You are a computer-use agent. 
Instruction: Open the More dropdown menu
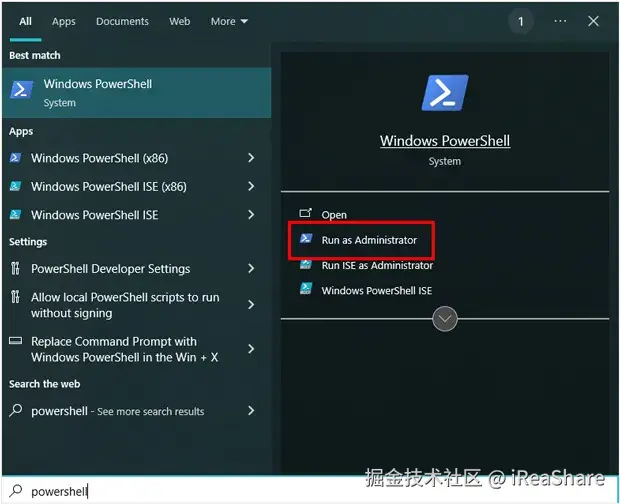[229, 21]
